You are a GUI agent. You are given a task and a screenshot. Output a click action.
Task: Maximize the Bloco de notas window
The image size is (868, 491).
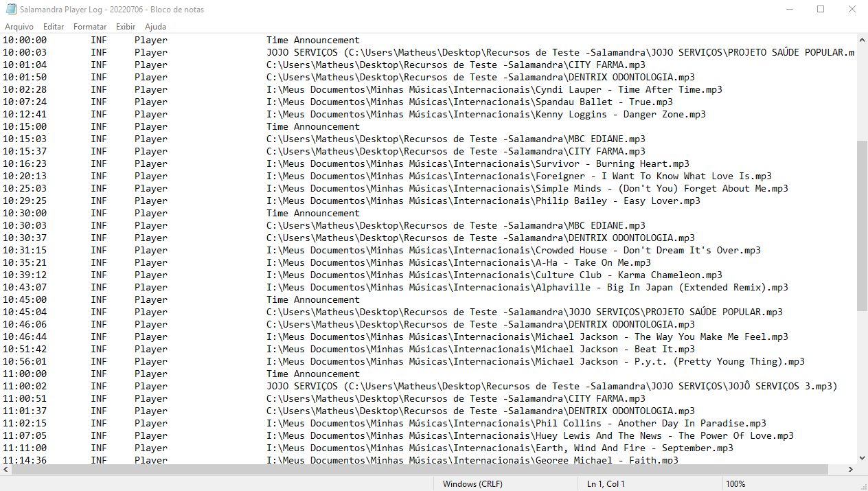point(821,10)
